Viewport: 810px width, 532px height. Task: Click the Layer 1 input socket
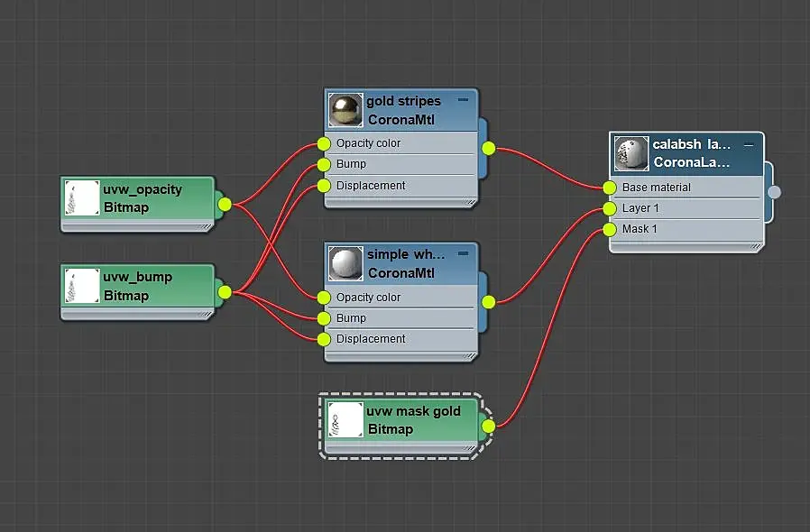pyautogui.click(x=610, y=208)
